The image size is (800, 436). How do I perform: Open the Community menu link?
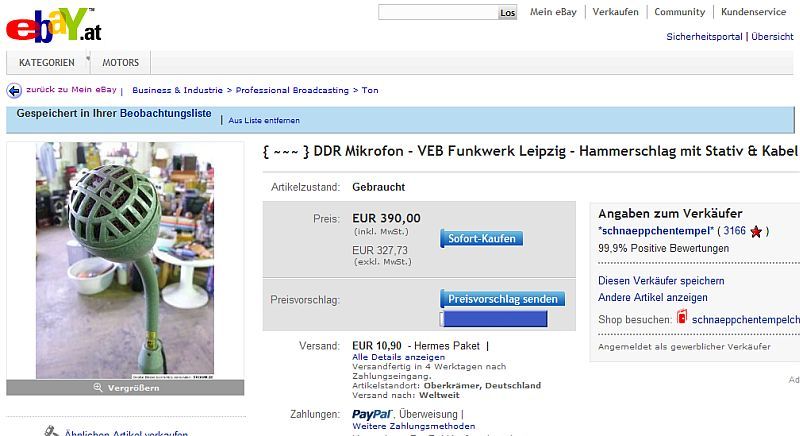point(680,12)
